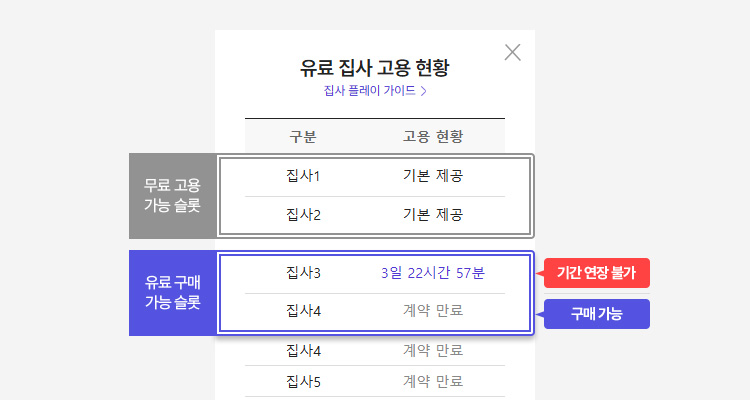The image size is (750, 400).
Task: Click 기본 제공 status for 집사1
Action: click(432, 176)
